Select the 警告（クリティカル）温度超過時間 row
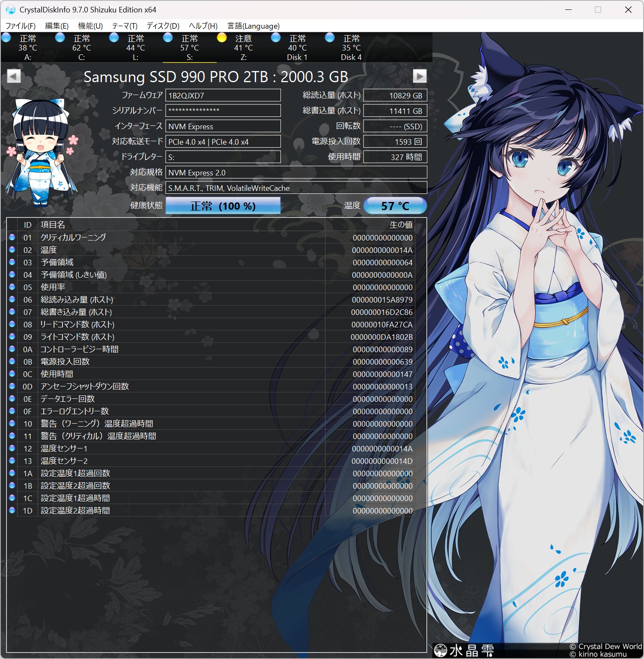Screen dimensions: 644x659 211,436
